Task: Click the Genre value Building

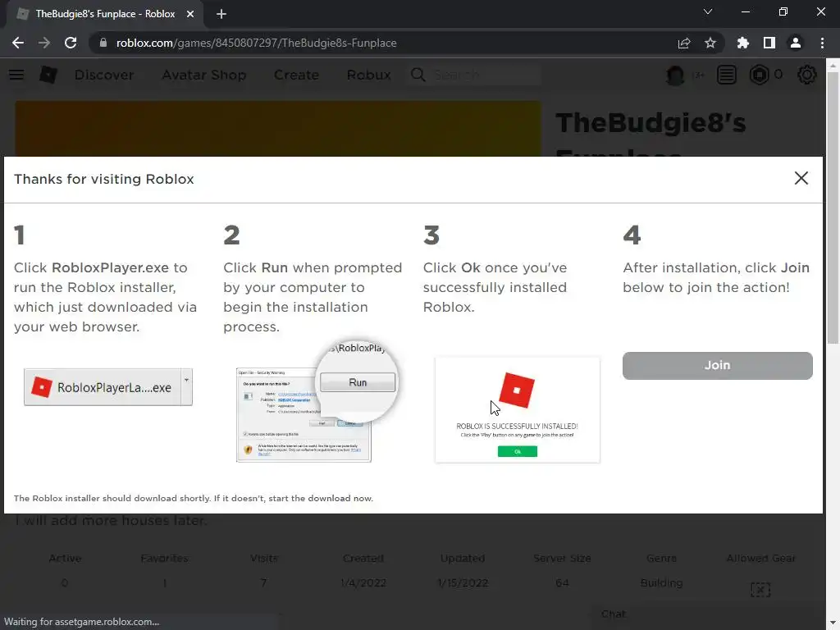Action: pos(662,583)
